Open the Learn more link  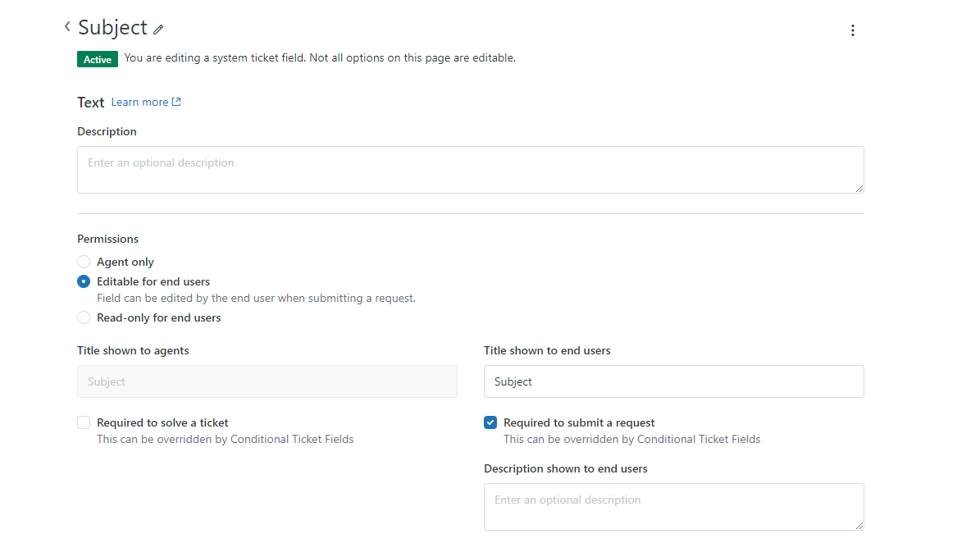[x=139, y=103]
